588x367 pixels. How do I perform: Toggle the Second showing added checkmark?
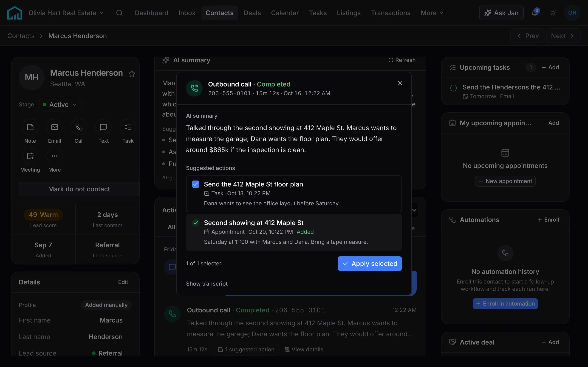(x=196, y=222)
